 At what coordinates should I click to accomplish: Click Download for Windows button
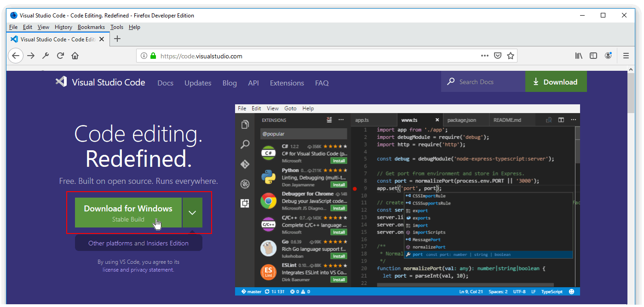click(128, 213)
